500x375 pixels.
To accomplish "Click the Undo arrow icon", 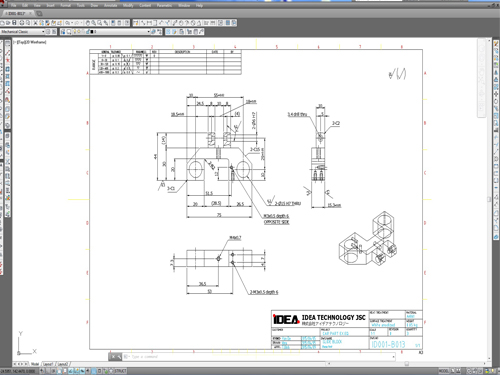I will click(x=67, y=23).
